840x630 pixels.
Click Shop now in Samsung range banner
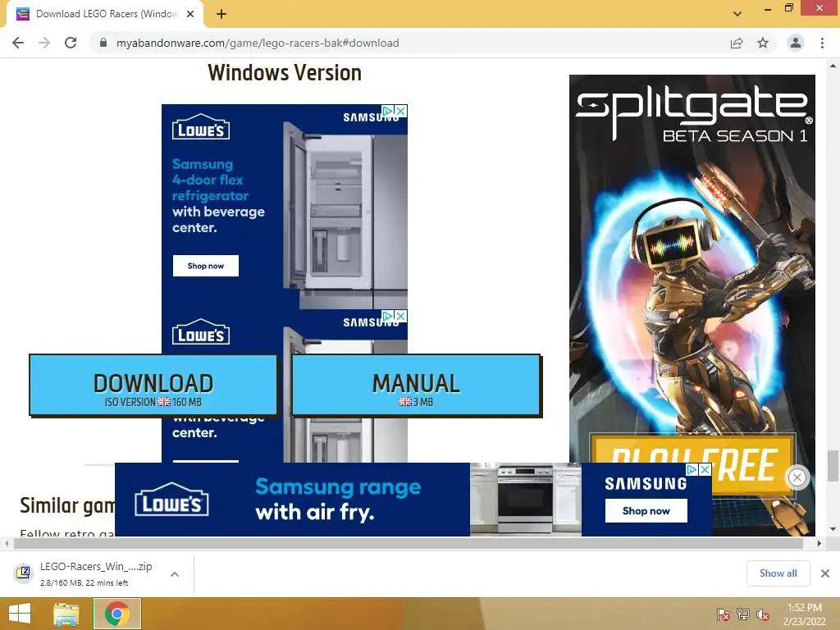646,511
